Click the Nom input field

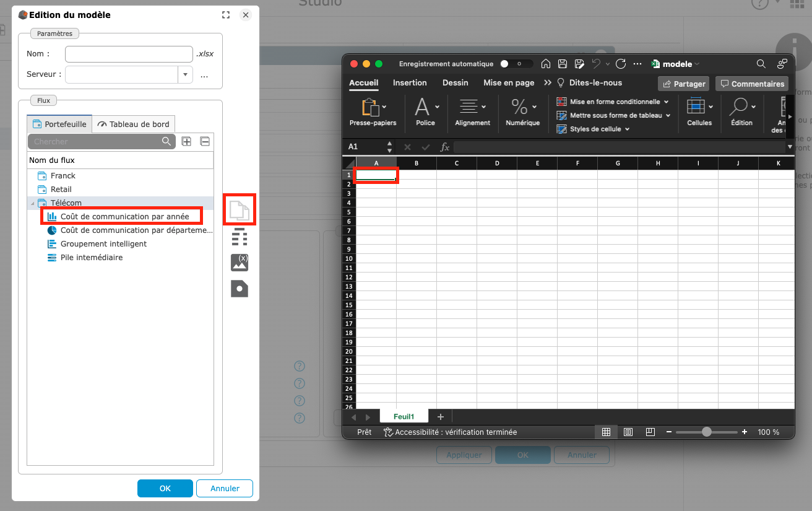pyautogui.click(x=129, y=54)
